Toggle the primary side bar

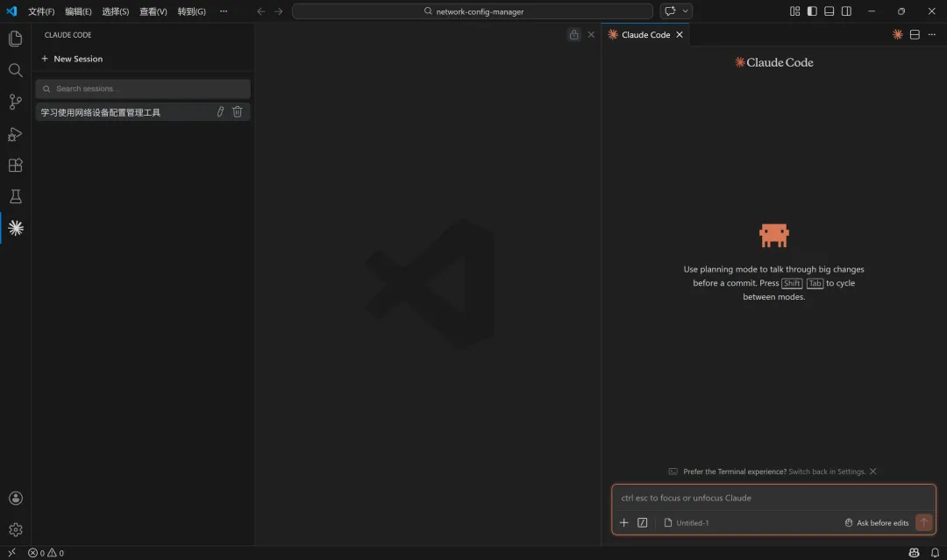click(x=812, y=11)
